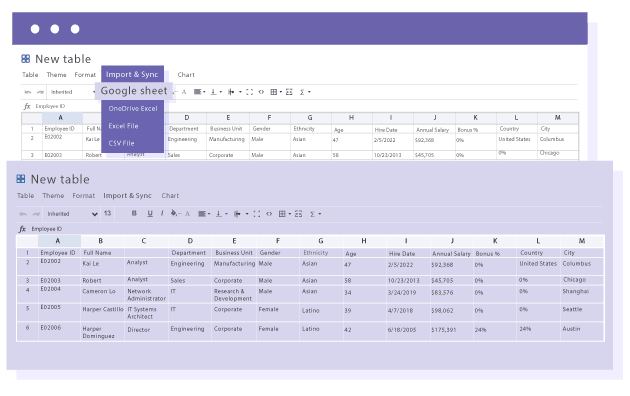Open the text color 'A' in lower toolbar
This screenshot has height=396, width=630.
point(187,214)
